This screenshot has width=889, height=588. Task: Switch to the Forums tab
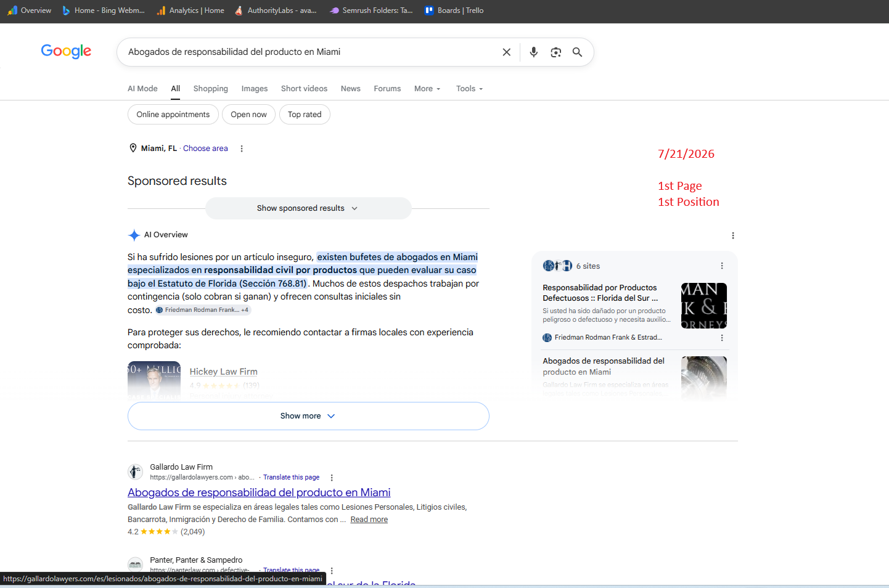(x=387, y=89)
